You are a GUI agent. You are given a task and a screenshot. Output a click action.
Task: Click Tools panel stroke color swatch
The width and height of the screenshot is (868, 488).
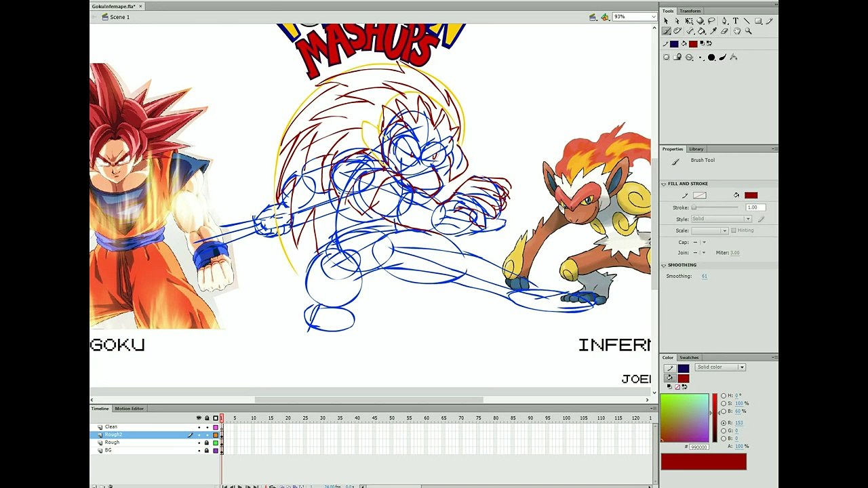pyautogui.click(x=674, y=43)
